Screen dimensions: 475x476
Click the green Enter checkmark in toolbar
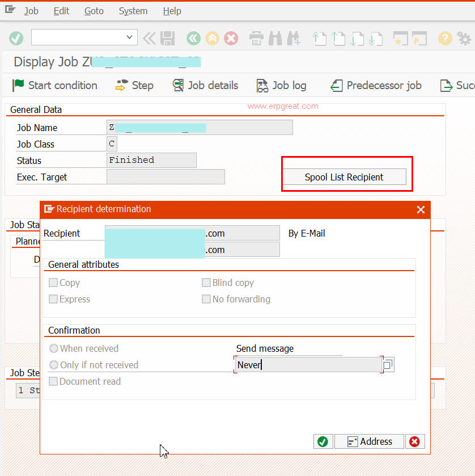pos(16,39)
